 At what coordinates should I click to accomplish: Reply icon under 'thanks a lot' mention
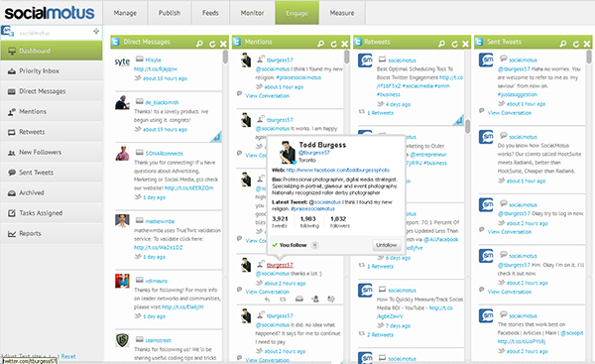tap(267, 300)
